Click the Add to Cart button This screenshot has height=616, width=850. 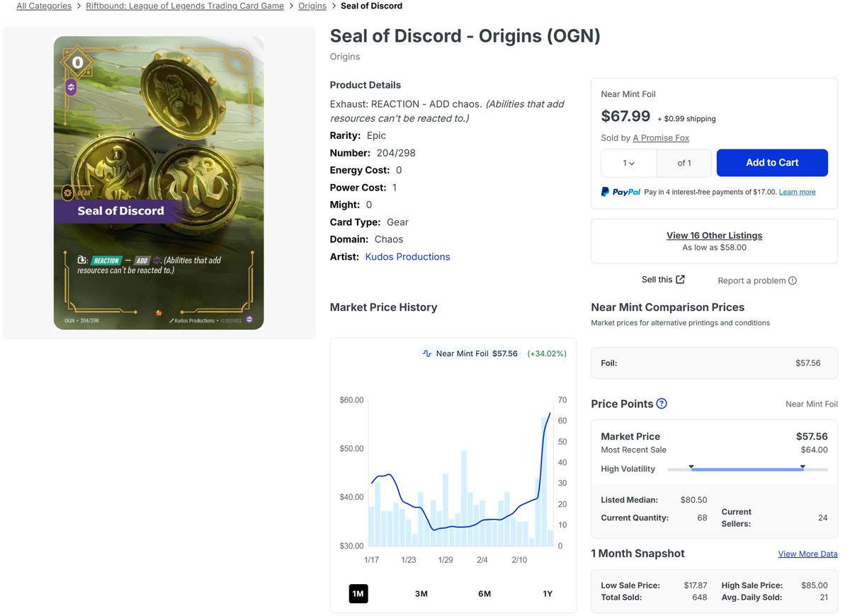click(772, 163)
